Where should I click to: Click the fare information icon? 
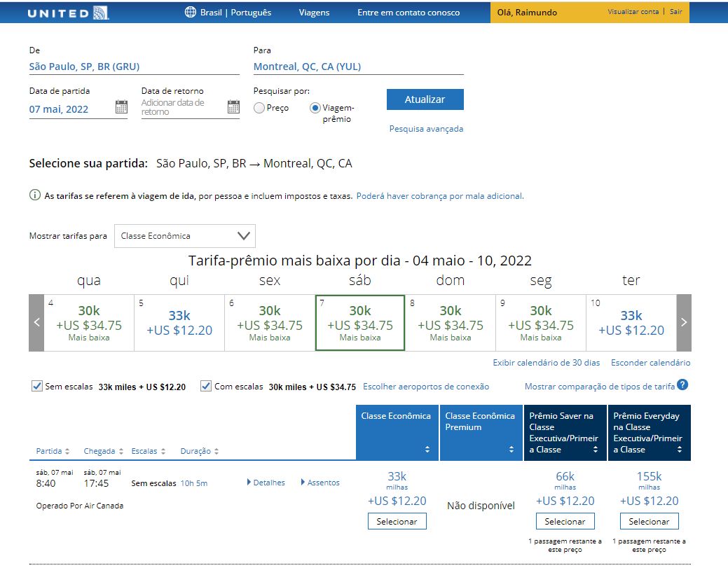35,195
